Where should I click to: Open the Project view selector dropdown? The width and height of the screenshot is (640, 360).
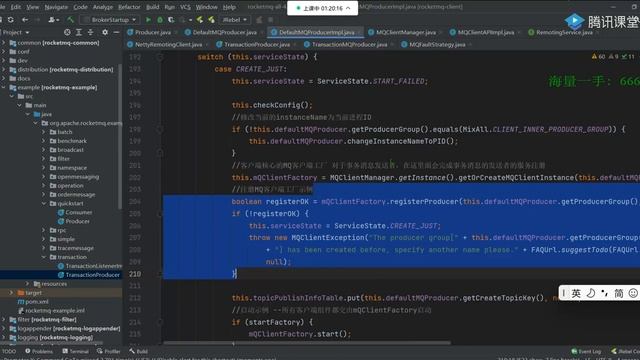(16, 32)
